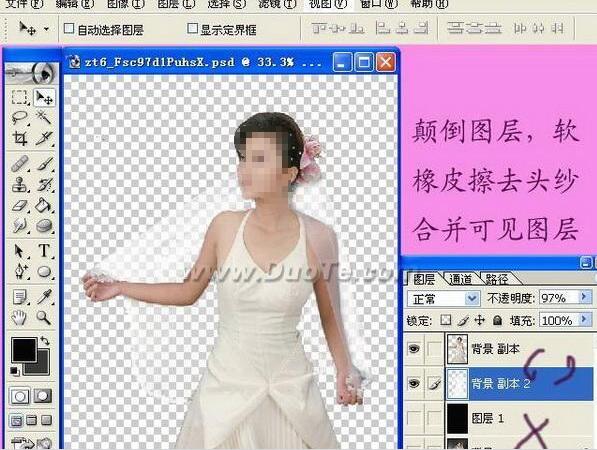Select the Slice tool
The width and height of the screenshot is (597, 450).
point(44,138)
